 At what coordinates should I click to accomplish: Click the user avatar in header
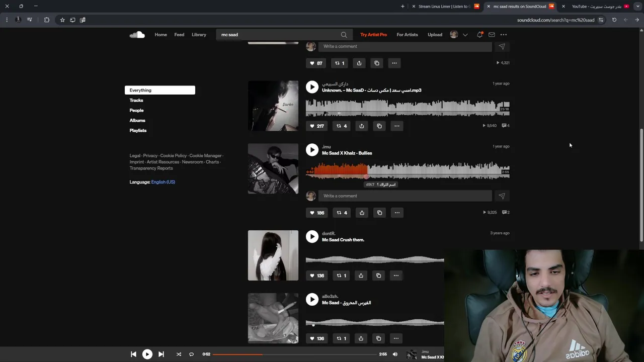(454, 35)
